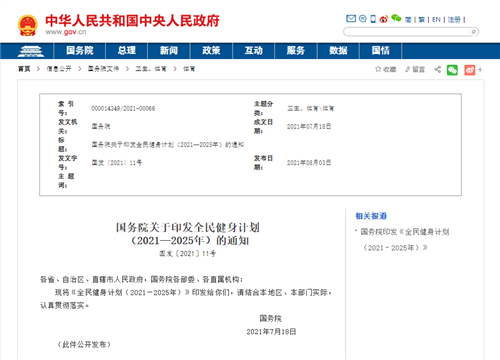500x360 pixels.
Task: Open the 服务 navigation tab
Action: tap(296, 51)
